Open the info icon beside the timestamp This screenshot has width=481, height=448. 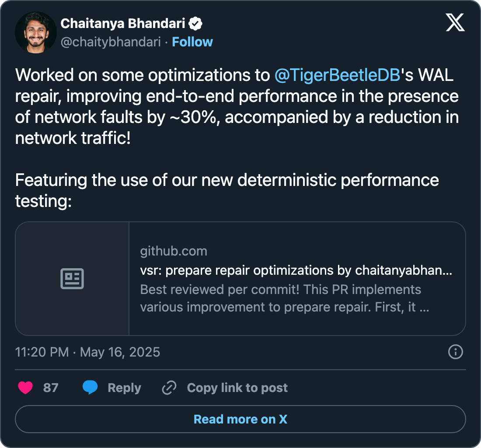pyautogui.click(x=456, y=352)
